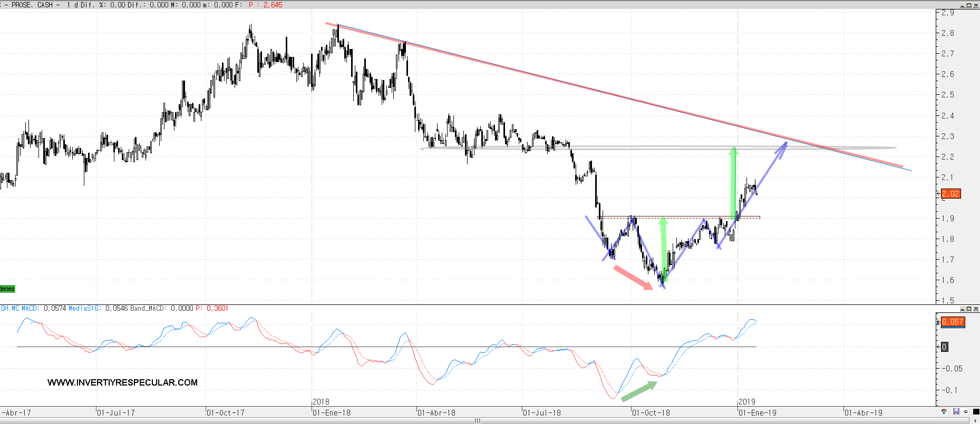The width and height of the screenshot is (980, 424).
Task: Close the main price chart panel
Action: click(x=976, y=5)
